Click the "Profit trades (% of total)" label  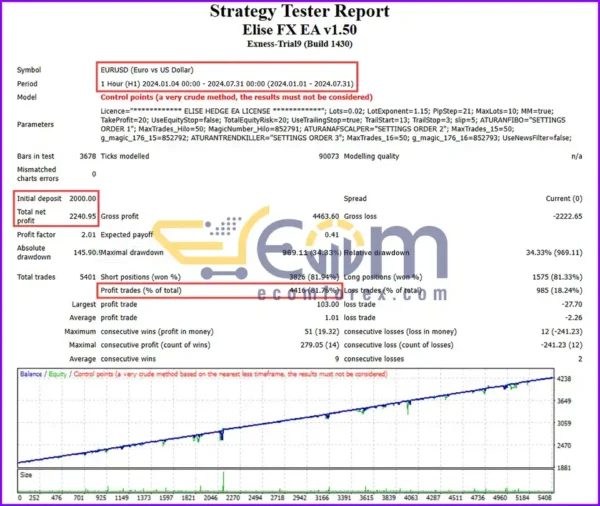(x=141, y=291)
